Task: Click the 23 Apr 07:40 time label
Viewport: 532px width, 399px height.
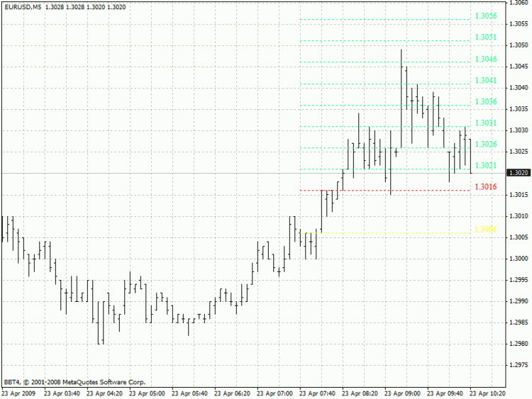Action: click(x=317, y=393)
